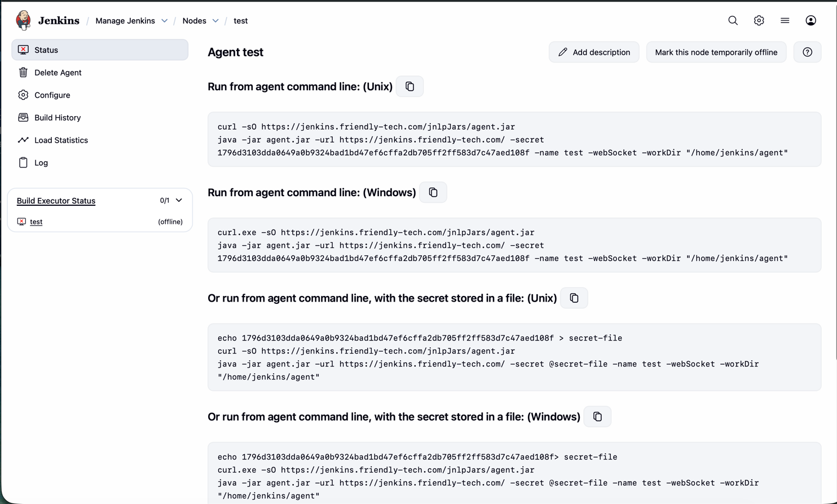837x504 pixels.
Task: Click the Load Statistics graph icon
Action: tap(23, 140)
